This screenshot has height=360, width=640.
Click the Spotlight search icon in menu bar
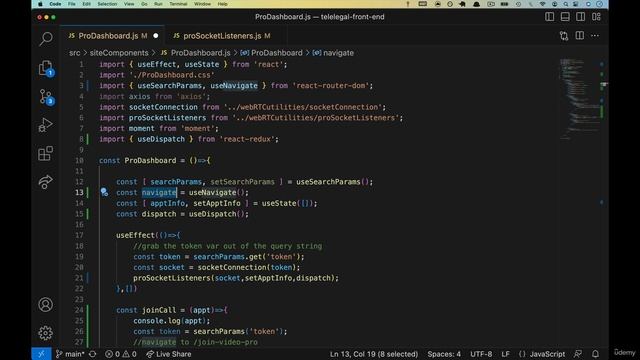[x=565, y=4]
